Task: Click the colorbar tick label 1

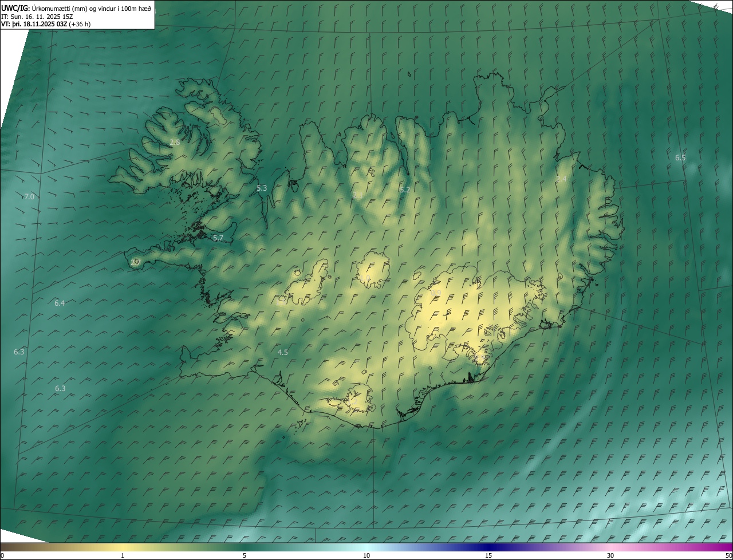Action: (123, 555)
